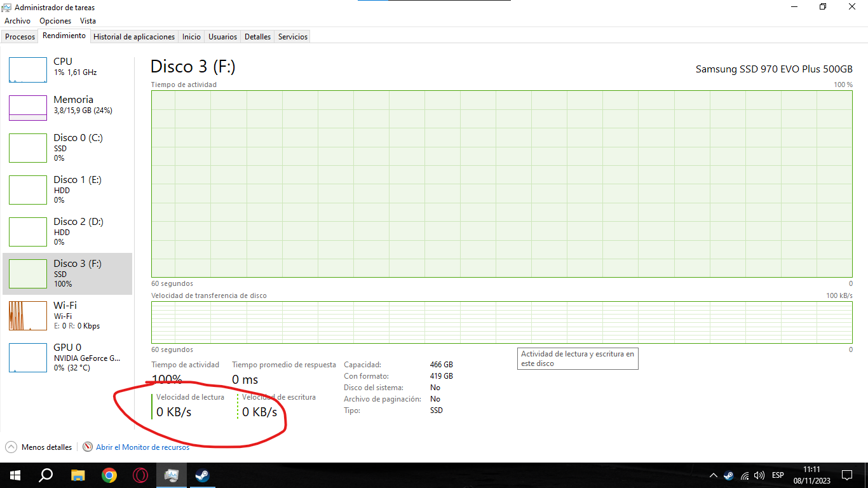Show Disco 0 (C:) performance
868x488 pixels.
pyautogui.click(x=67, y=147)
